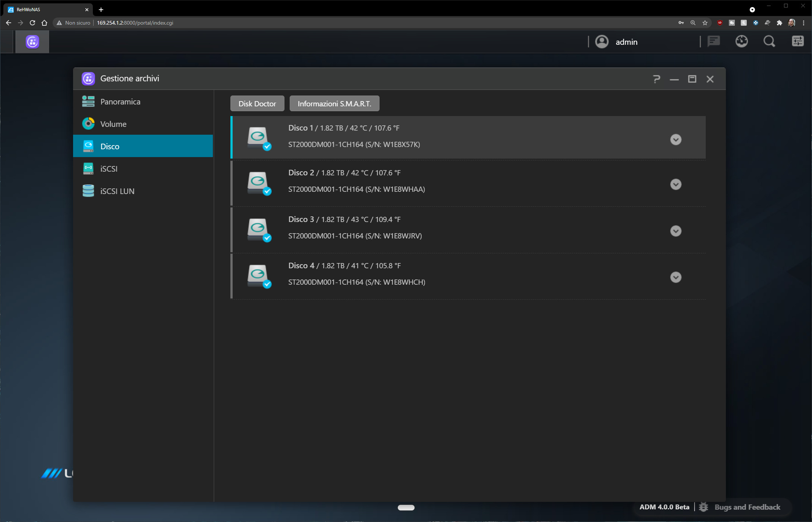
Task: Open the preferences sliders icon
Action: (x=797, y=41)
